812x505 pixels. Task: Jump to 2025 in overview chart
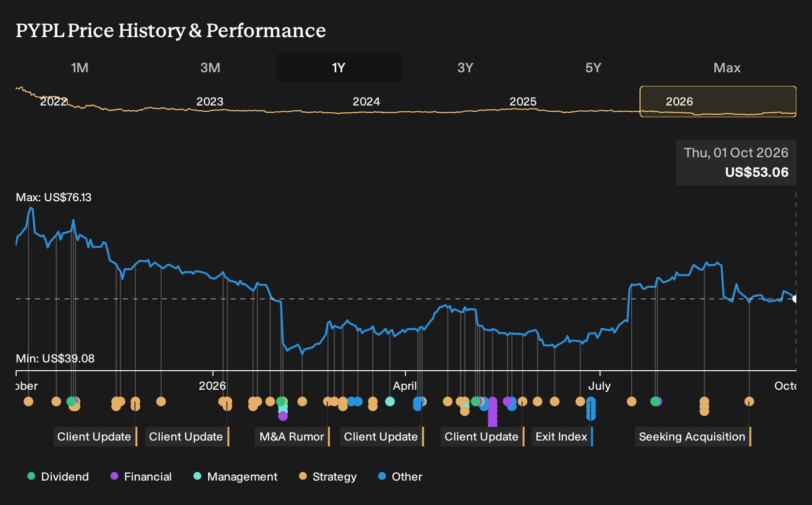tap(523, 102)
